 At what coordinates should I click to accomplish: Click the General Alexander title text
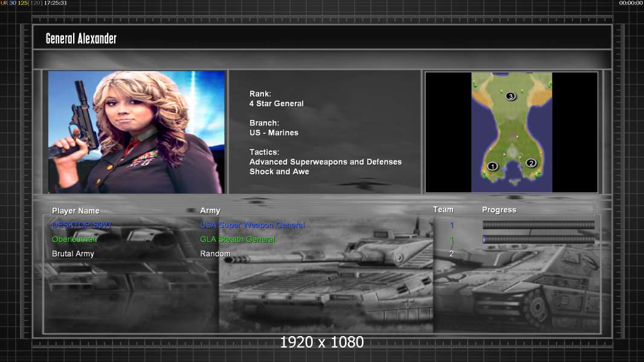[82, 39]
